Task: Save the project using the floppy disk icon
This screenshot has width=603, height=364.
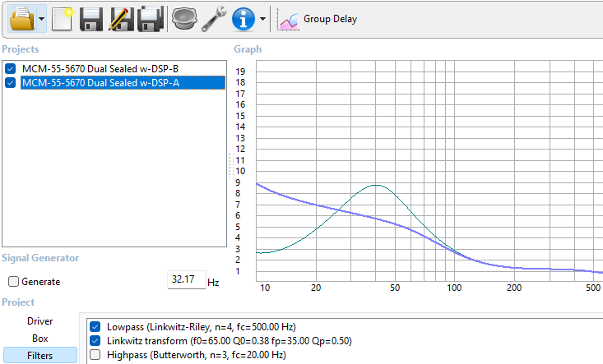Action: point(90,18)
